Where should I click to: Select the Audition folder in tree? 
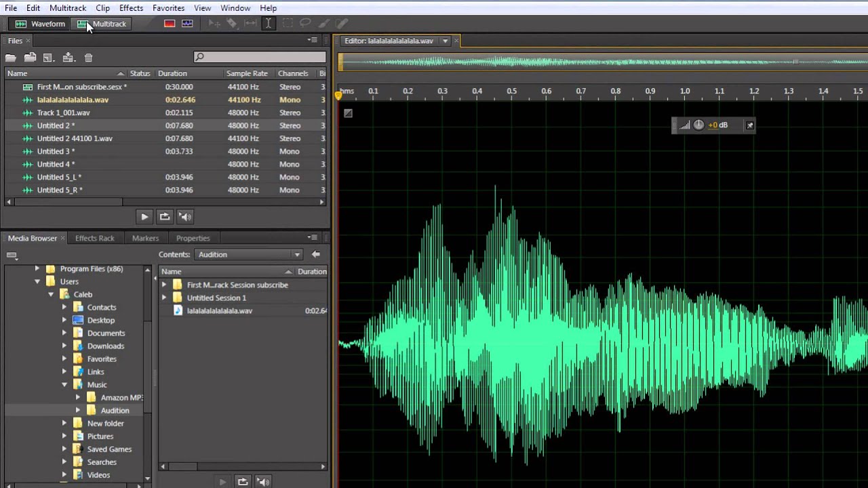click(115, 411)
